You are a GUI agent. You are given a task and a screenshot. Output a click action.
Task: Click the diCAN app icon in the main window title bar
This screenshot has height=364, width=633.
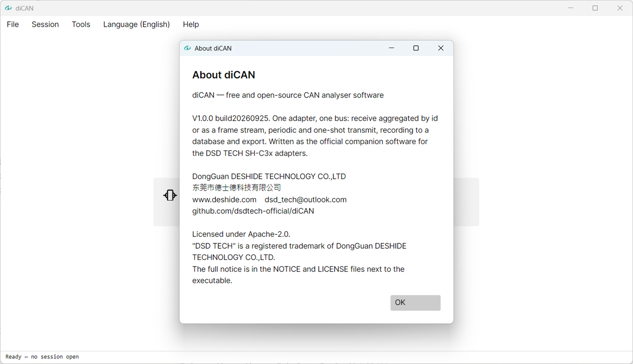click(x=8, y=8)
